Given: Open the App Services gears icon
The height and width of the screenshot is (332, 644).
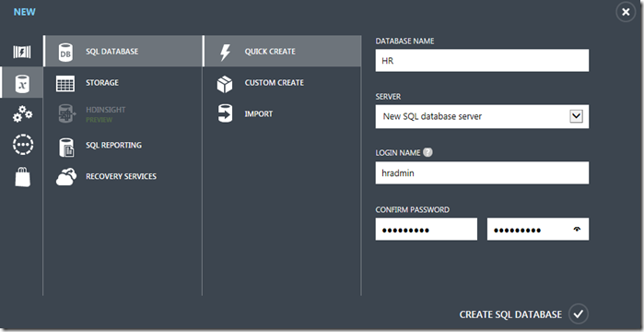Looking at the screenshot, I should click(x=22, y=113).
